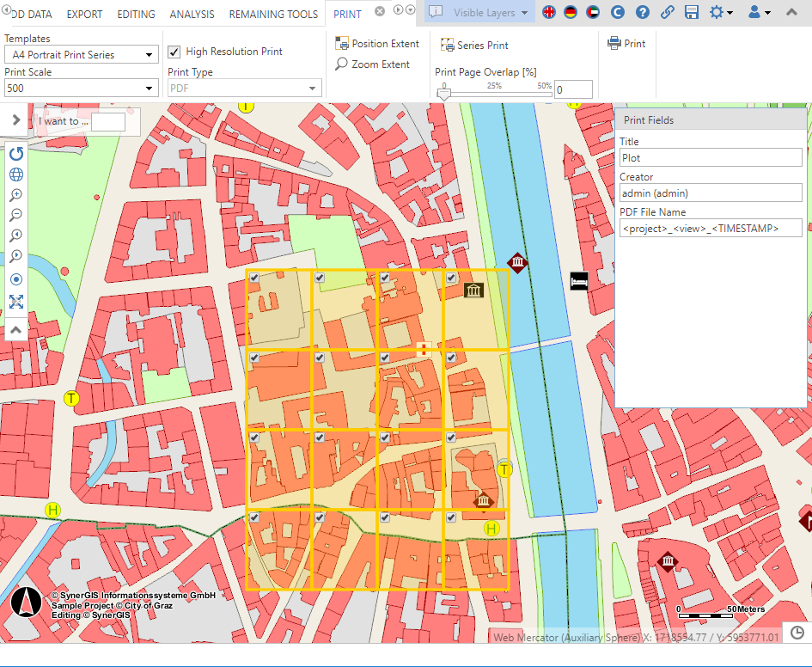Click the refresh map icon in left toolbar
812x667 pixels.
16,154
